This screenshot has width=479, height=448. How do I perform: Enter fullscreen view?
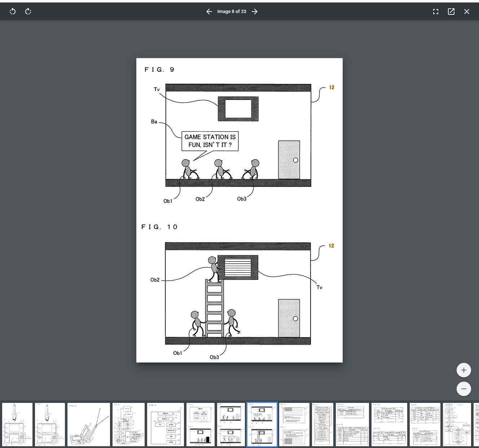tap(436, 12)
